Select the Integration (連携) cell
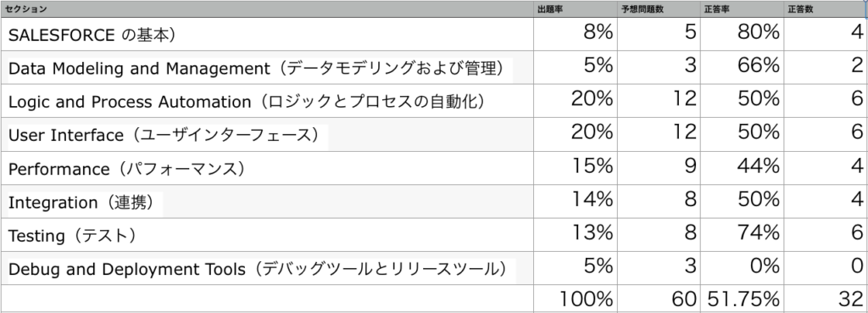 coord(267,202)
